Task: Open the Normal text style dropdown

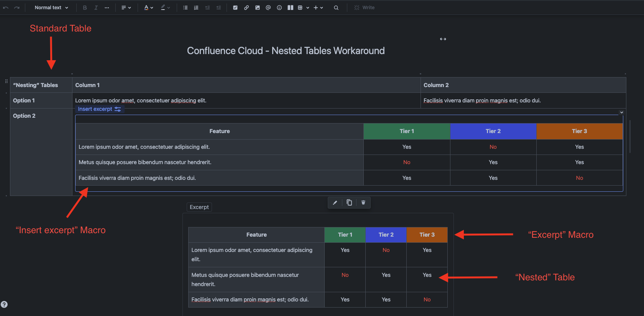Action: (x=51, y=8)
